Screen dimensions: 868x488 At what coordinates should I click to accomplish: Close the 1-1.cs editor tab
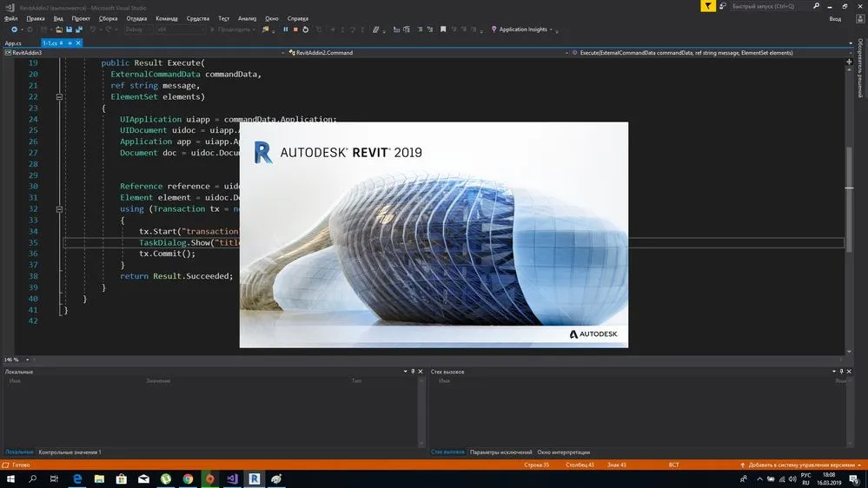pos(78,43)
